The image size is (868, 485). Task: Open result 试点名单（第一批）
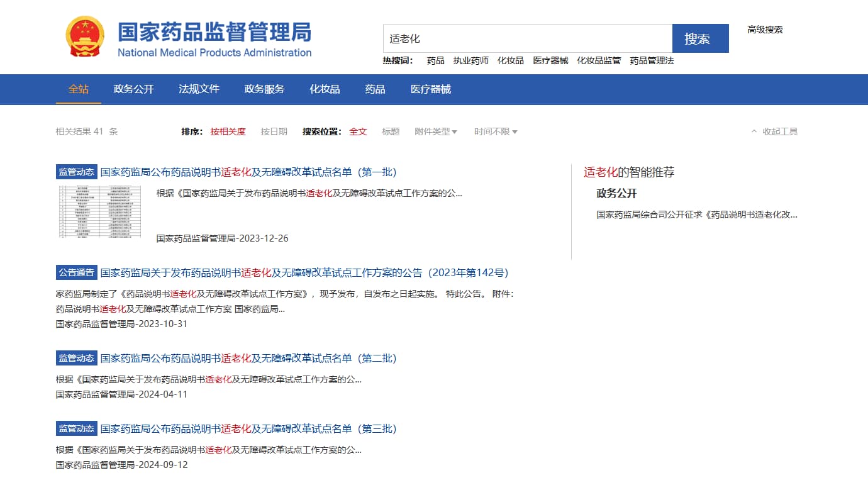248,172
